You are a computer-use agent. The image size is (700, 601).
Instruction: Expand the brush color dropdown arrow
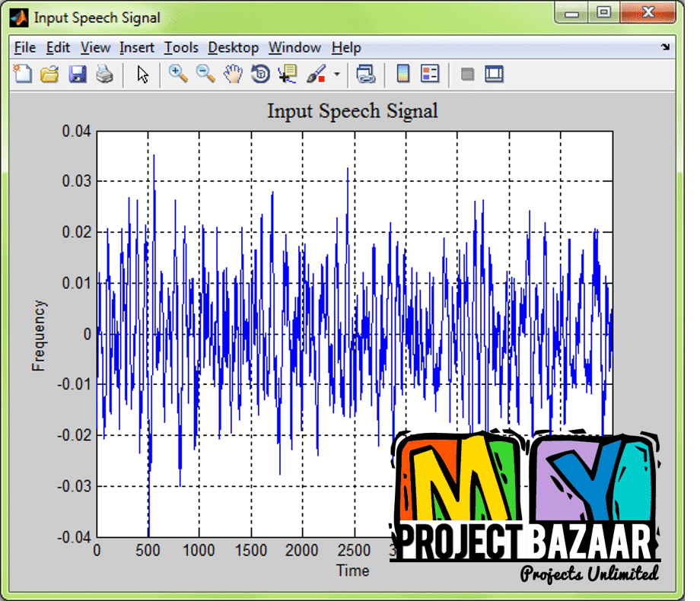[336, 75]
